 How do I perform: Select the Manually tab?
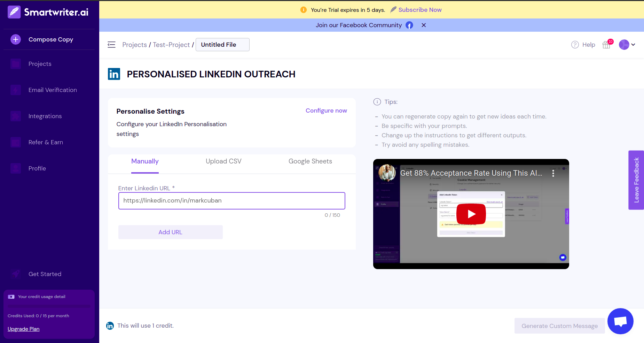[x=145, y=161]
